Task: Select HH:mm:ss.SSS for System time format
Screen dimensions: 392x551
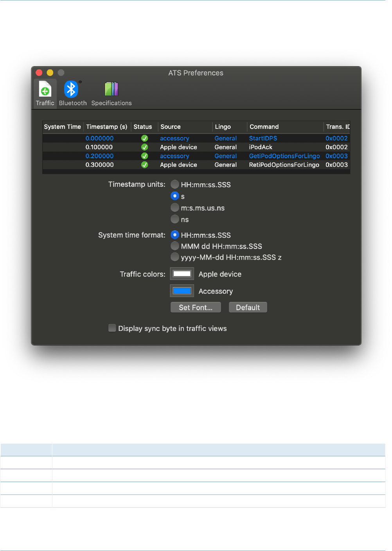Action: [x=175, y=235]
